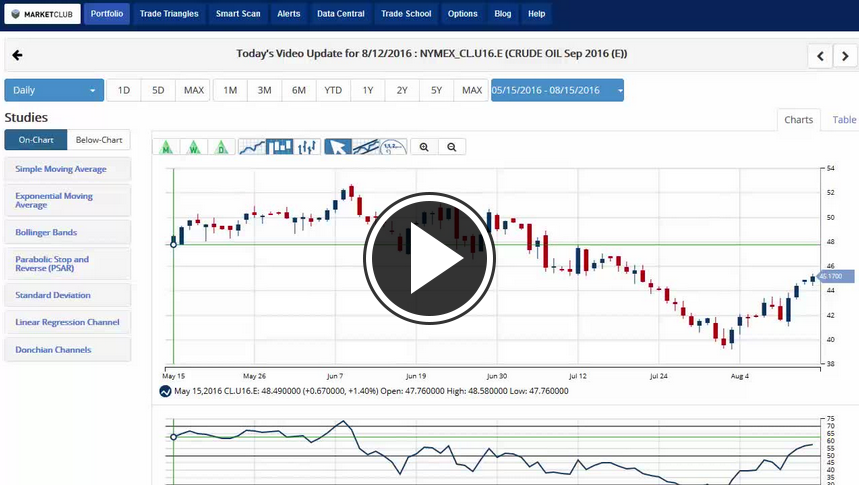Image resolution: width=859 pixels, height=485 pixels.
Task: Open the Trade Triangles menu
Action: click(x=169, y=14)
